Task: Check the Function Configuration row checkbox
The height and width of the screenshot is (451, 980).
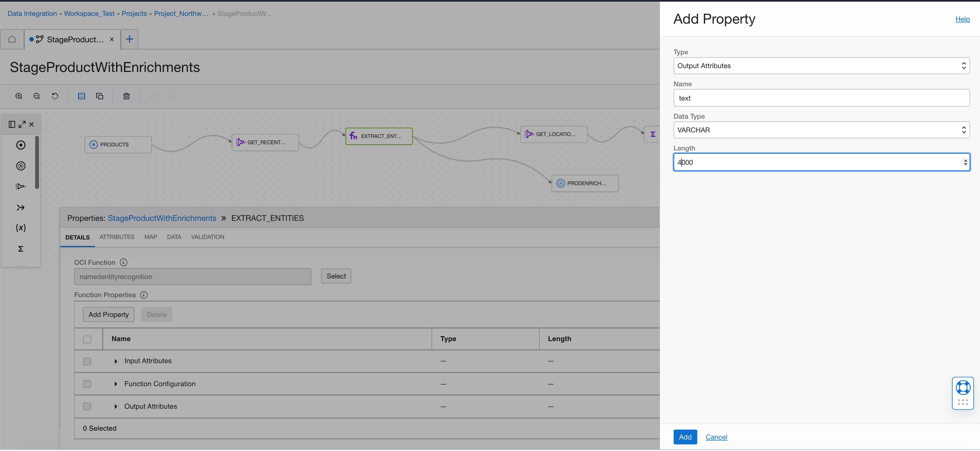Action: tap(87, 384)
